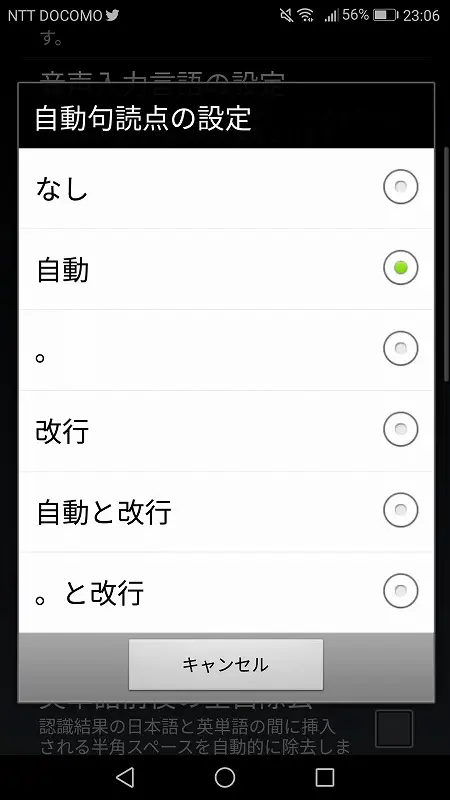This screenshot has width=450, height=800.
Task: Tap the Twitter bird notification icon
Action: pyautogui.click(x=112, y=15)
